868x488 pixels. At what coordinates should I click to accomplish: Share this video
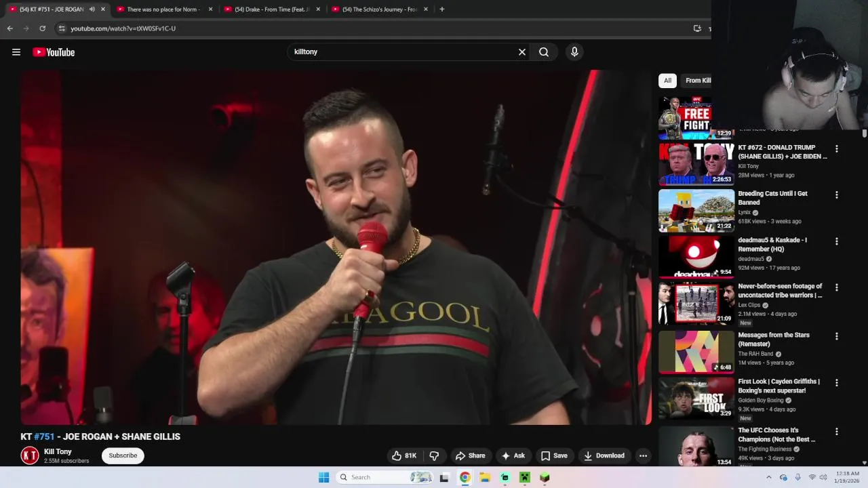click(470, 455)
